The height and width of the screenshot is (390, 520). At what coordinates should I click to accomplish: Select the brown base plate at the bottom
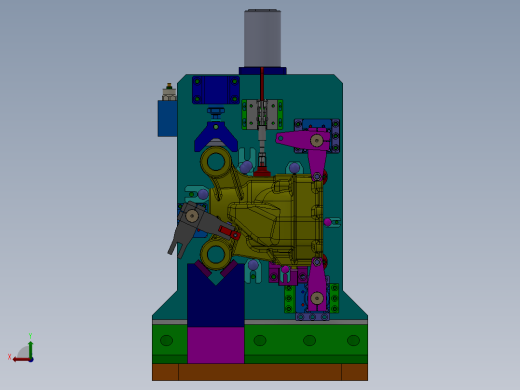click(260, 372)
